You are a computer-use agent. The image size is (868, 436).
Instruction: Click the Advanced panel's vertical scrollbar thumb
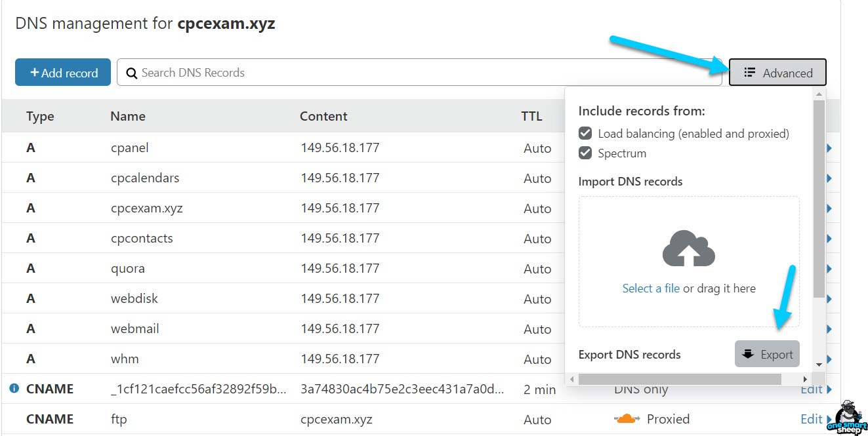pos(819,199)
